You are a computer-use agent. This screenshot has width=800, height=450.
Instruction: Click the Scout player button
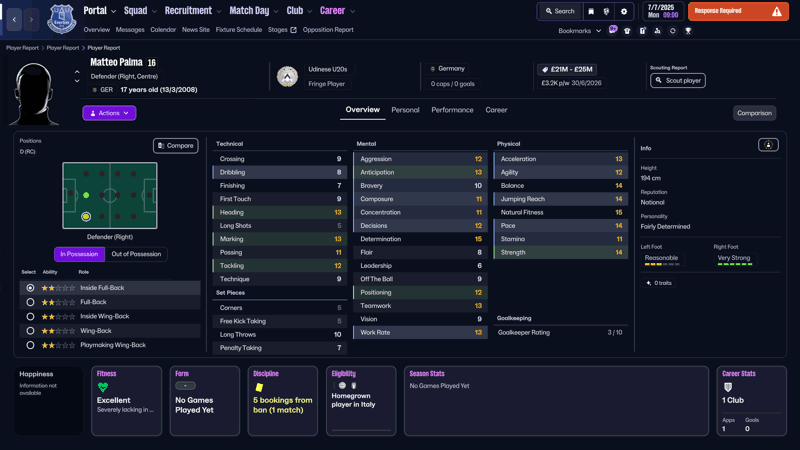tap(678, 81)
